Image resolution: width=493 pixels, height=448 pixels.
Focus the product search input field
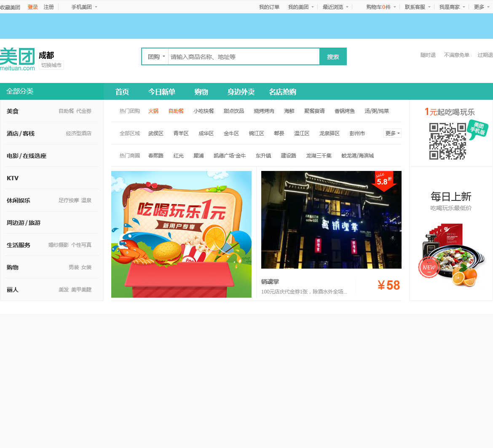[x=244, y=57]
